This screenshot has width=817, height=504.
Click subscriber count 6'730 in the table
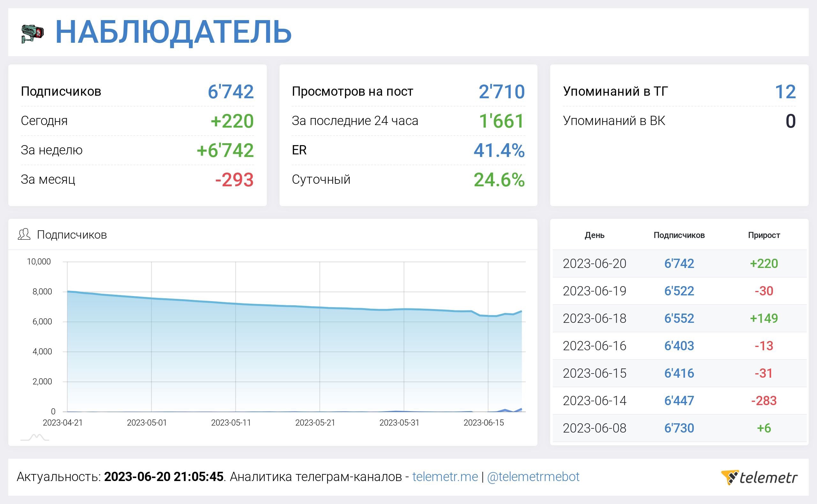pyautogui.click(x=679, y=428)
